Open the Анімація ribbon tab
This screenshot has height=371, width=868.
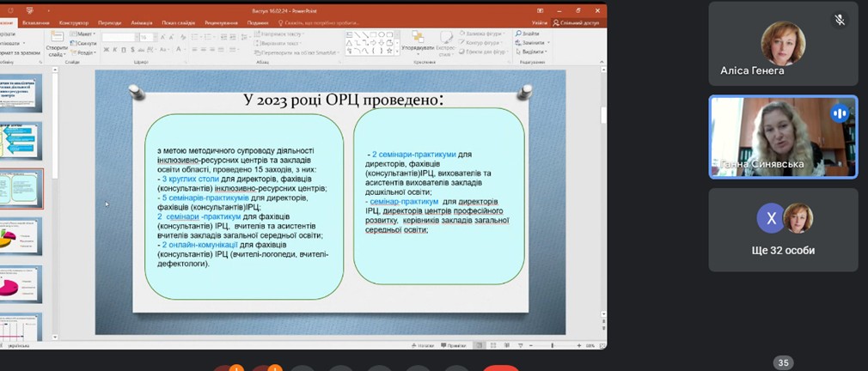(142, 22)
